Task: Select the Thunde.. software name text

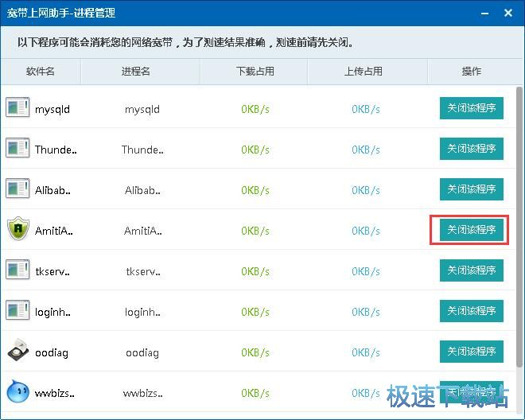Action: [56, 150]
